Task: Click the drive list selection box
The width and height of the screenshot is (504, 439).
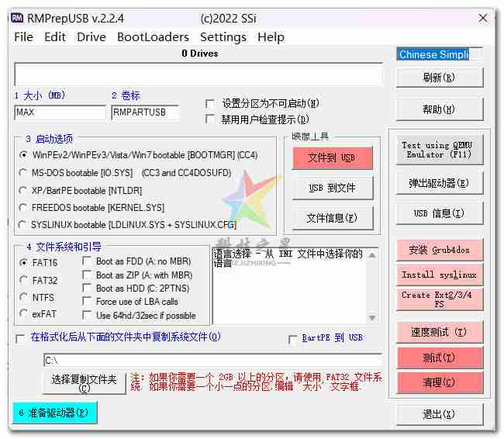Action: (x=198, y=74)
